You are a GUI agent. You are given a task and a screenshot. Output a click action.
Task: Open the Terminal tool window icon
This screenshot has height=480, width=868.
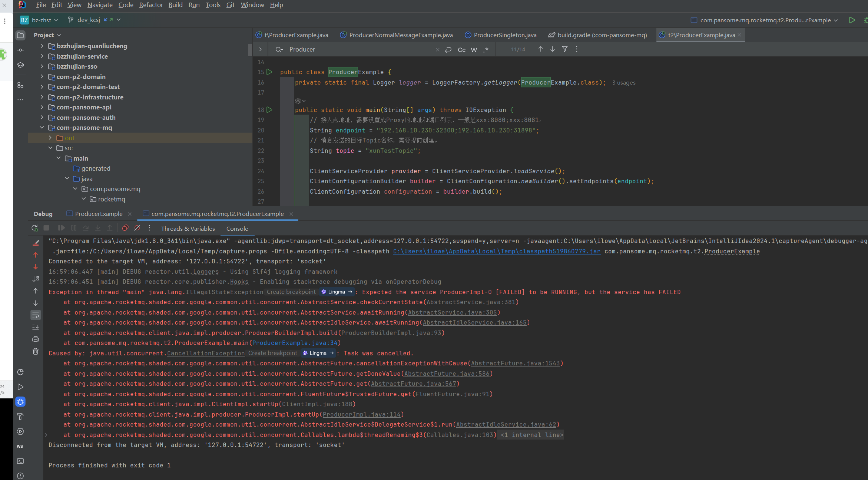coord(20,461)
